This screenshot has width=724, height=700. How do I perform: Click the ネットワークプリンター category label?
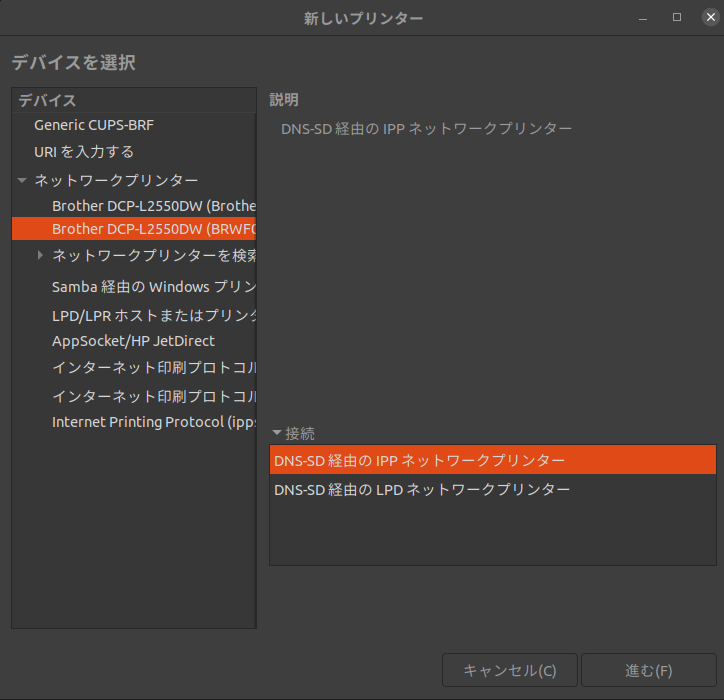[x=116, y=180]
